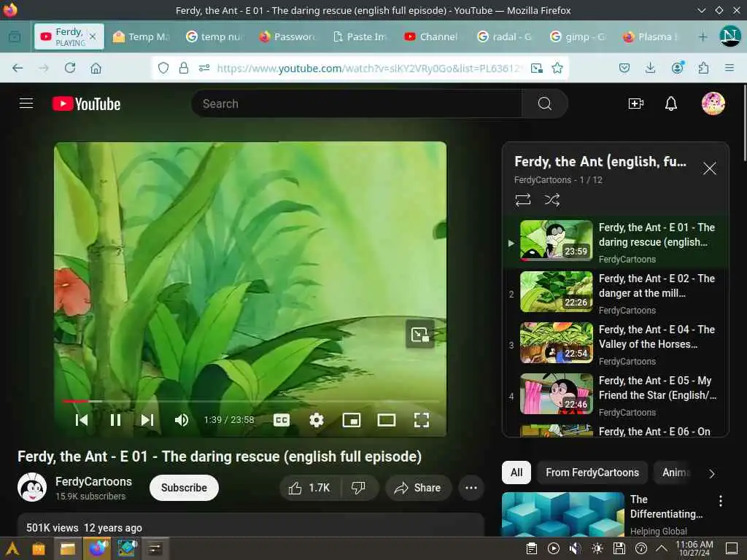This screenshot has height=560, width=747.
Task: Click the Share button
Action: click(418, 488)
